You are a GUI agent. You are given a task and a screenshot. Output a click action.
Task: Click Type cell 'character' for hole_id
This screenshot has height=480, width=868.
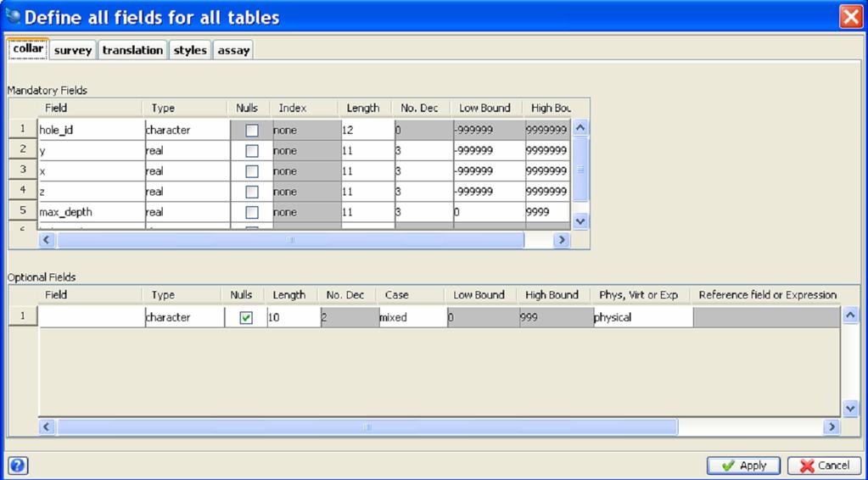point(188,131)
